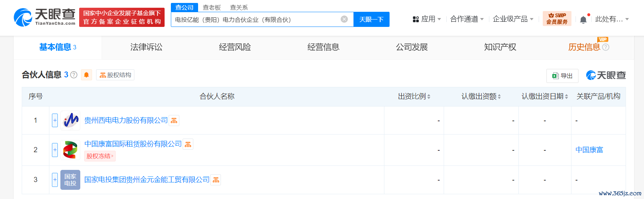Expand row 3 with plus button
This screenshot has width=644, height=199.
coord(55,180)
